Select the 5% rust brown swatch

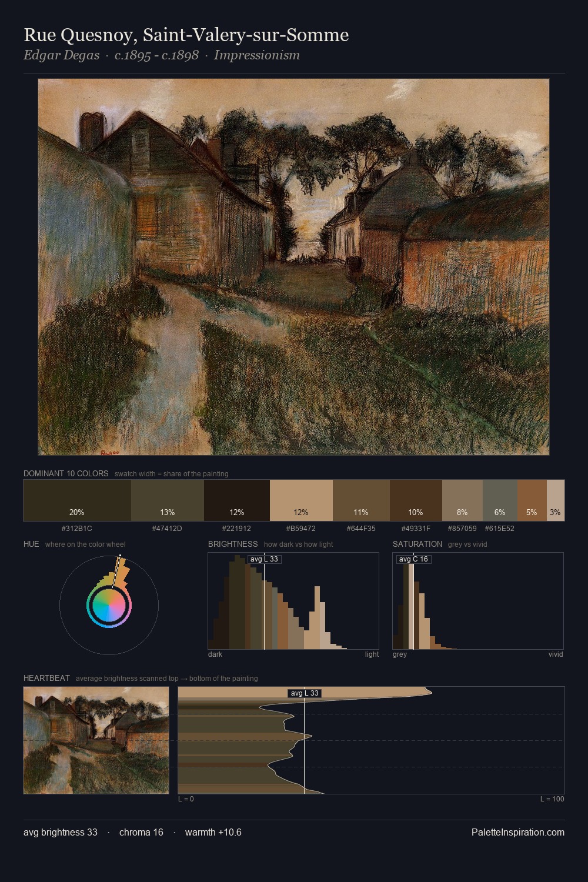(x=532, y=500)
